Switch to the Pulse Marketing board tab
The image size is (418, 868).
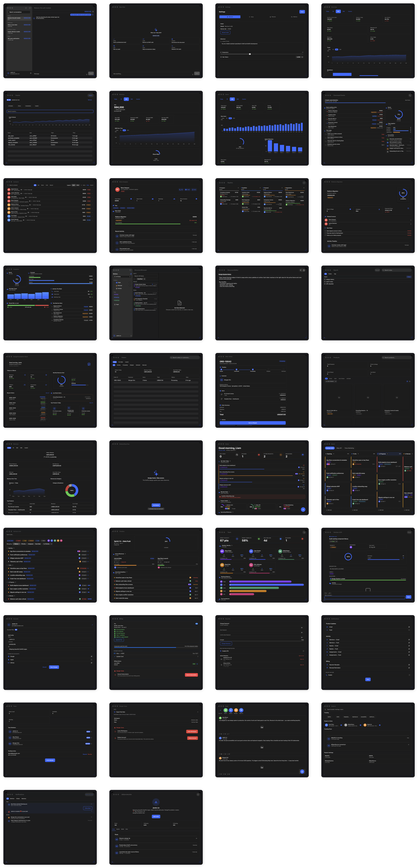[x=349, y=448]
